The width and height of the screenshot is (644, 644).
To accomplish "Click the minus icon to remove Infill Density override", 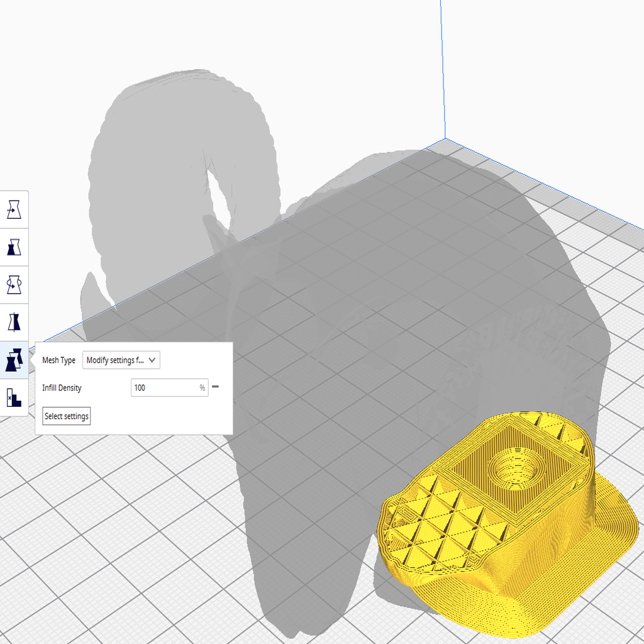I will [x=215, y=388].
